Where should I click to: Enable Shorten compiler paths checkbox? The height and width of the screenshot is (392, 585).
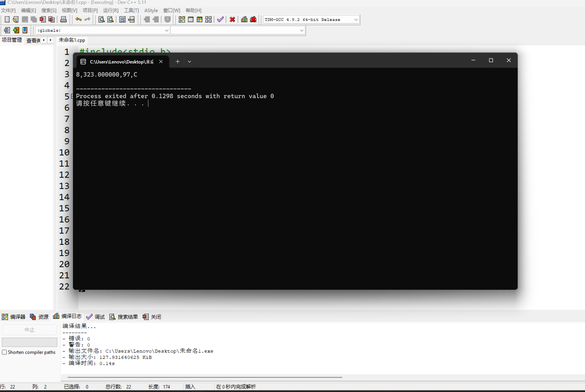[4, 352]
